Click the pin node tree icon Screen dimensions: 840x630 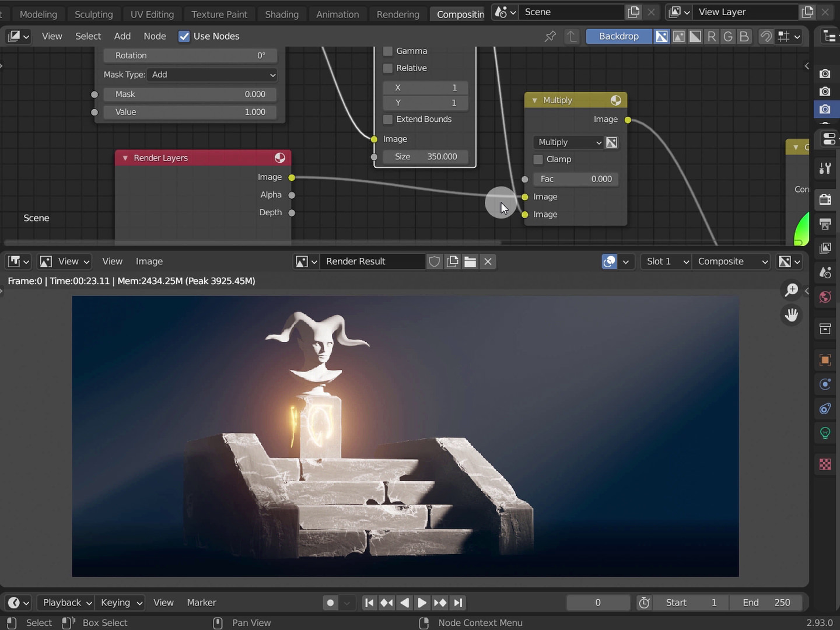(x=550, y=36)
